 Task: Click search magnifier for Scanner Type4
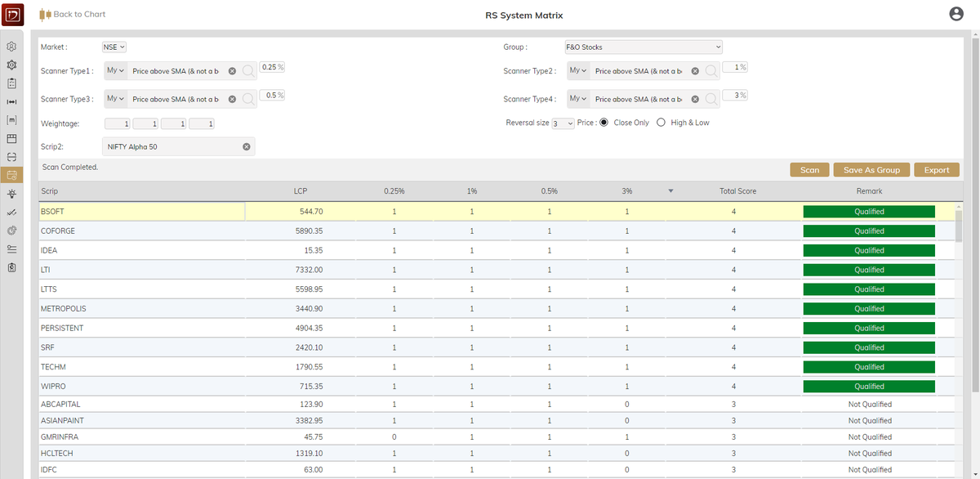[x=711, y=100]
